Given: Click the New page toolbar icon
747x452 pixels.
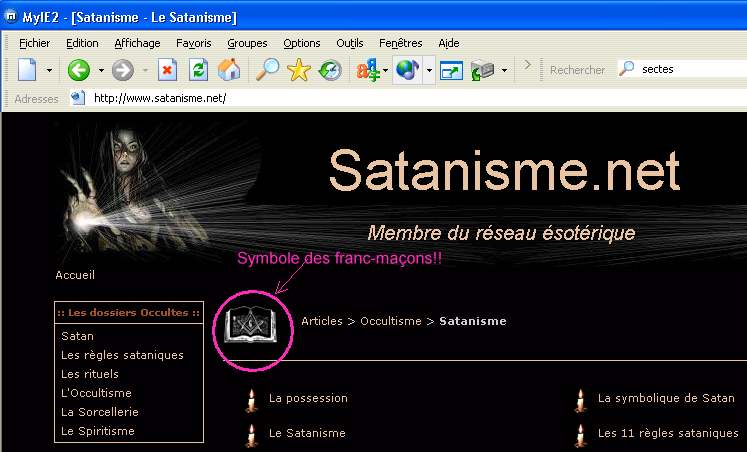Looking at the screenshot, I should (28, 70).
